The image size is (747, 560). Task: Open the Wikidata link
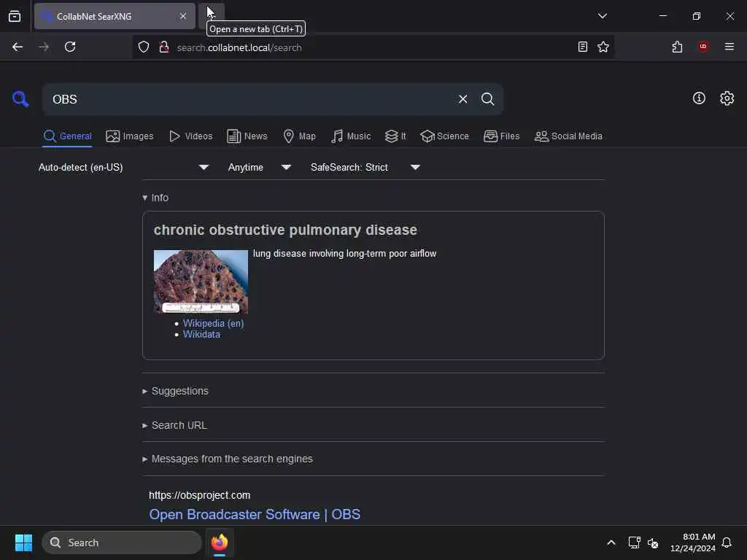pyautogui.click(x=201, y=334)
